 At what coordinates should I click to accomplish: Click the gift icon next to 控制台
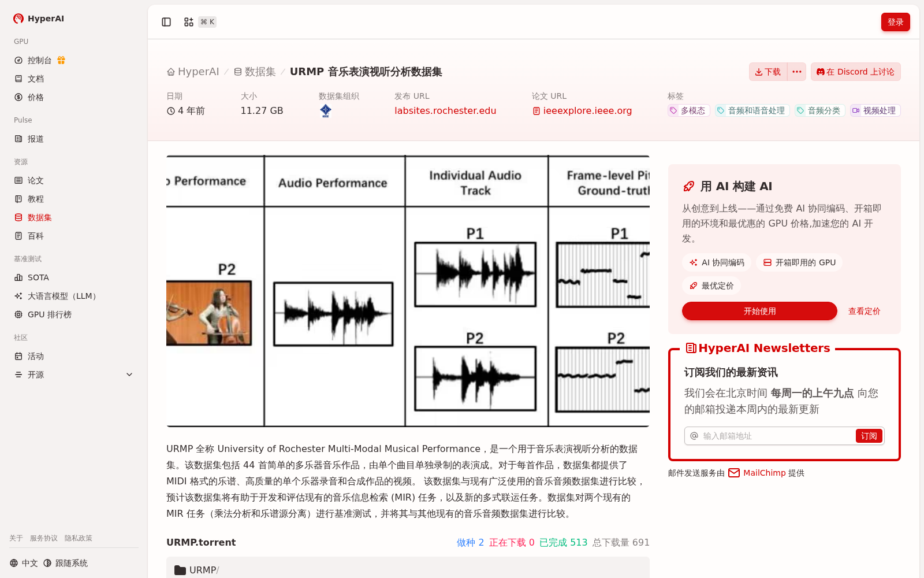[61, 60]
